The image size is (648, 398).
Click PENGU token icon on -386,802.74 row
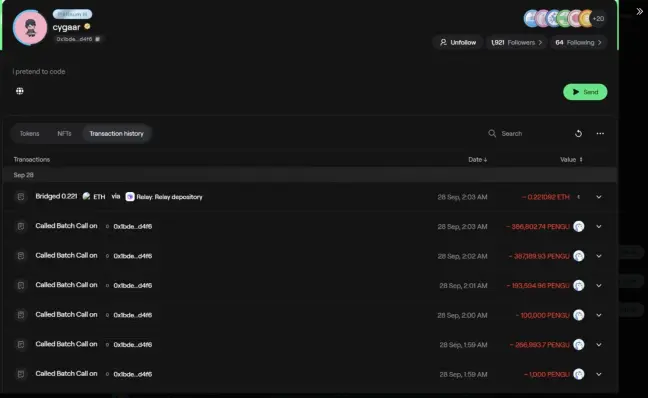tap(579, 226)
